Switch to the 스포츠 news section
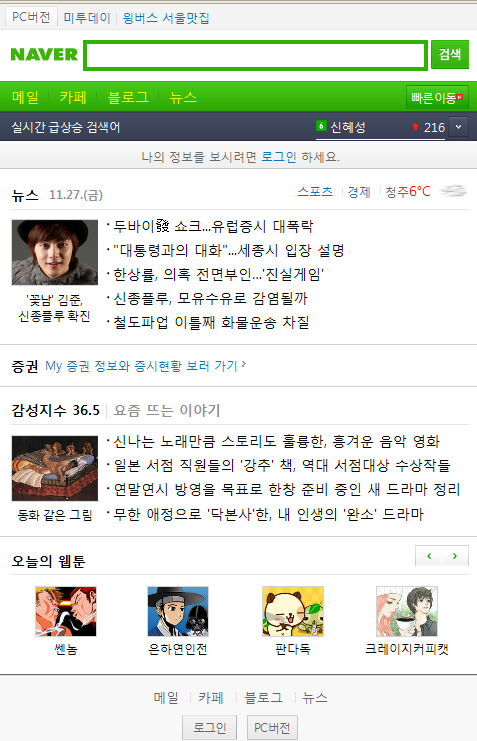The image size is (477, 741). (x=315, y=191)
